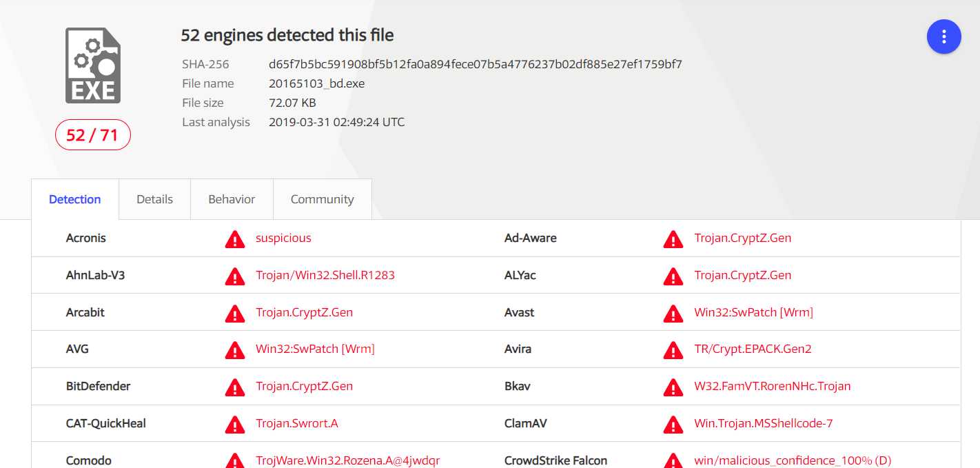Click Ad-Aware result Trojan.CryptZ.Gen
The width and height of the screenshot is (980, 468).
click(x=743, y=238)
